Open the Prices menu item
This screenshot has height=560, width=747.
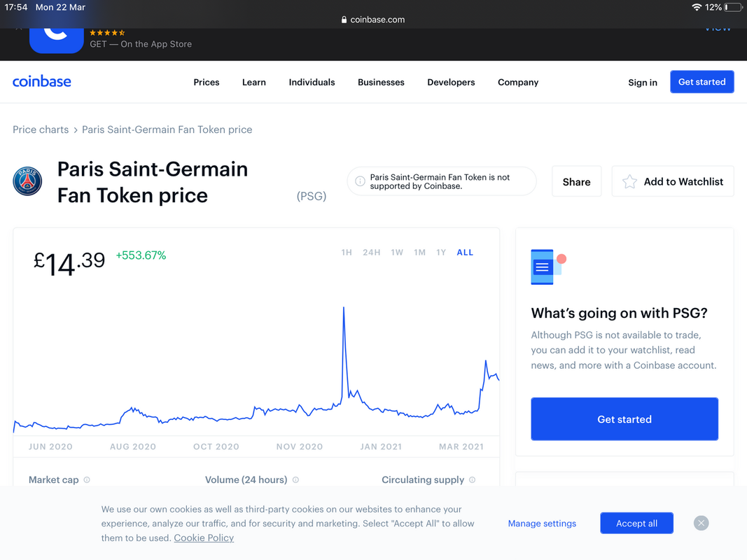pos(207,83)
